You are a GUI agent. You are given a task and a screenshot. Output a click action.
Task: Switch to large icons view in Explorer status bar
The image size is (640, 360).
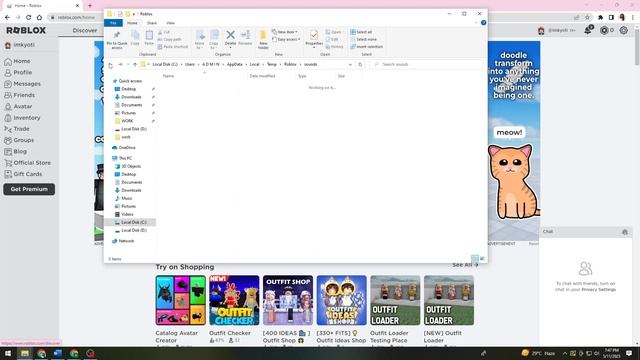(x=482, y=259)
